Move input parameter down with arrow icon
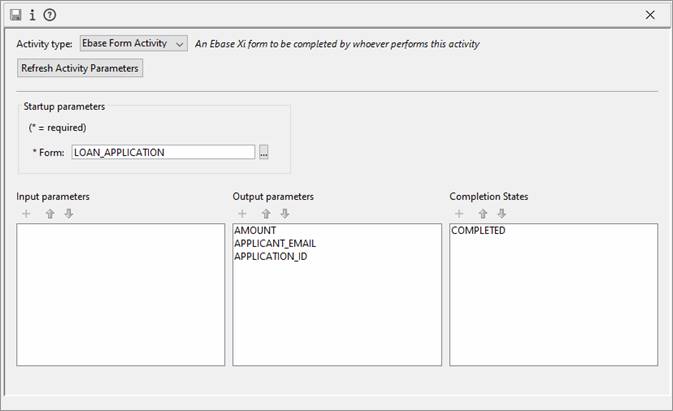The height and width of the screenshot is (411, 673). 68,214
